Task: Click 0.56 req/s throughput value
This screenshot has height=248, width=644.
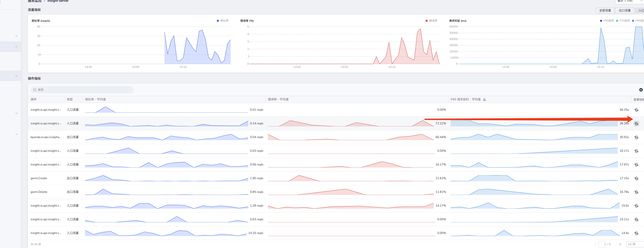Action: (x=256, y=165)
